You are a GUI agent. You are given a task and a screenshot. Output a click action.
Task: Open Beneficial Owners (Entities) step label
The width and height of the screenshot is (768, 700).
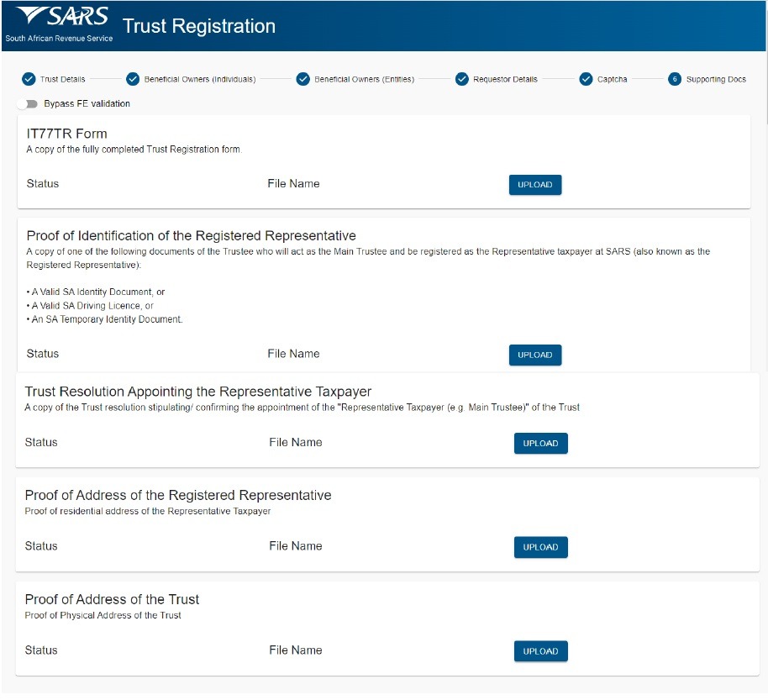tap(364, 79)
